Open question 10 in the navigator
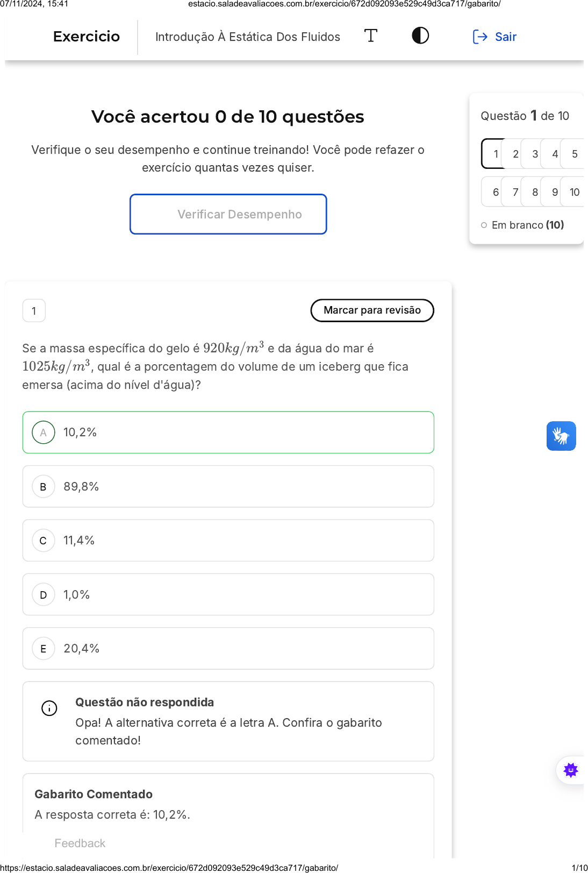Screen dimensions: 588x873 tap(574, 193)
